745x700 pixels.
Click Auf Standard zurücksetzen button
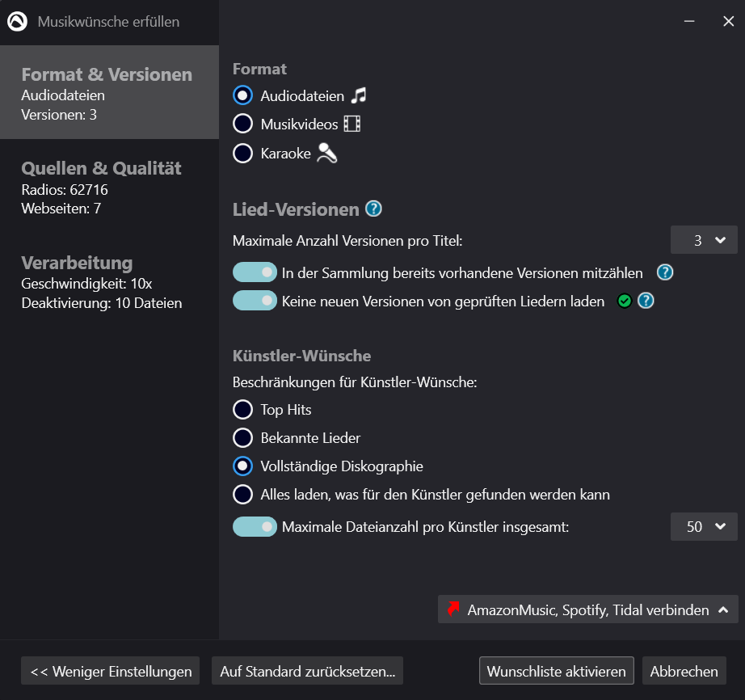click(x=307, y=671)
